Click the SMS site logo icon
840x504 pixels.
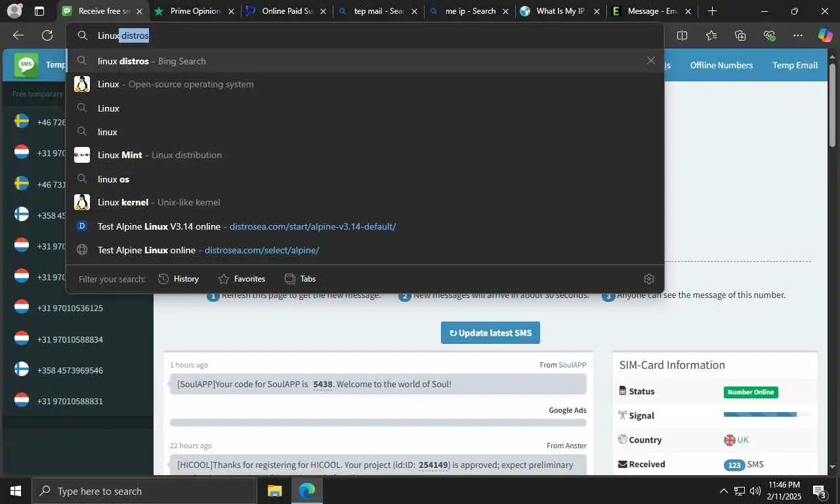click(x=26, y=64)
